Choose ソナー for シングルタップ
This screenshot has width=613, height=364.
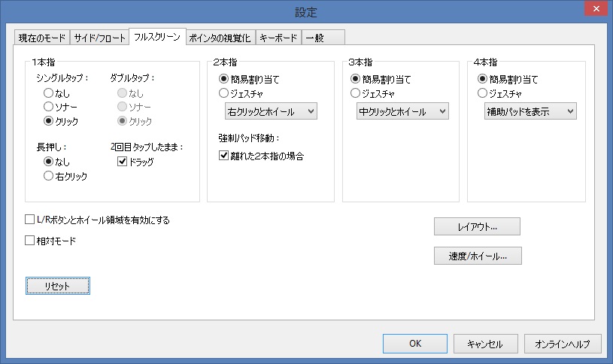(x=49, y=107)
